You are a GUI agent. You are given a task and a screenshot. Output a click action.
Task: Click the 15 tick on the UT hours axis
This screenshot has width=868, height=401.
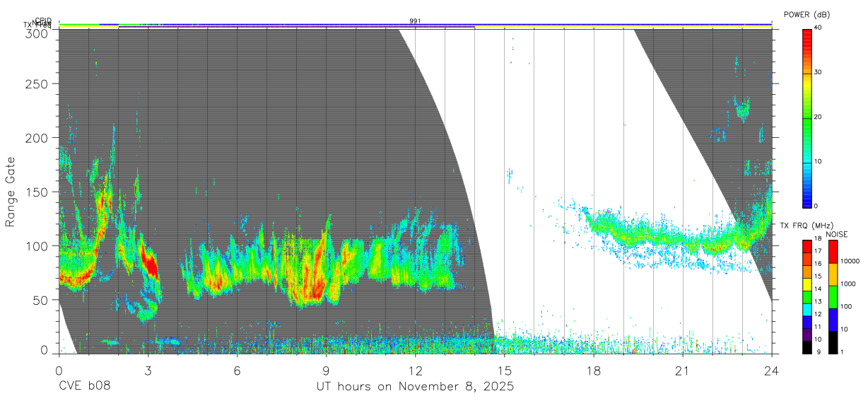[504, 370]
